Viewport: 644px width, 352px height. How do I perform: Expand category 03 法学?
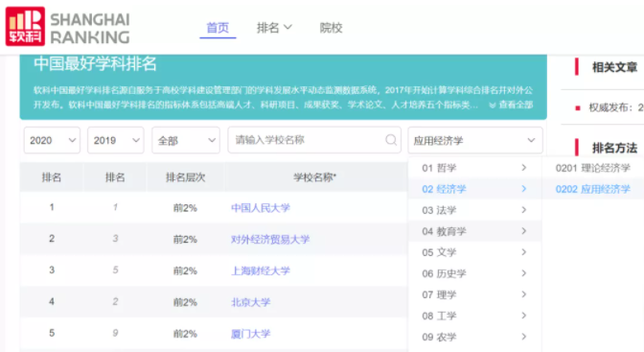pos(474,210)
